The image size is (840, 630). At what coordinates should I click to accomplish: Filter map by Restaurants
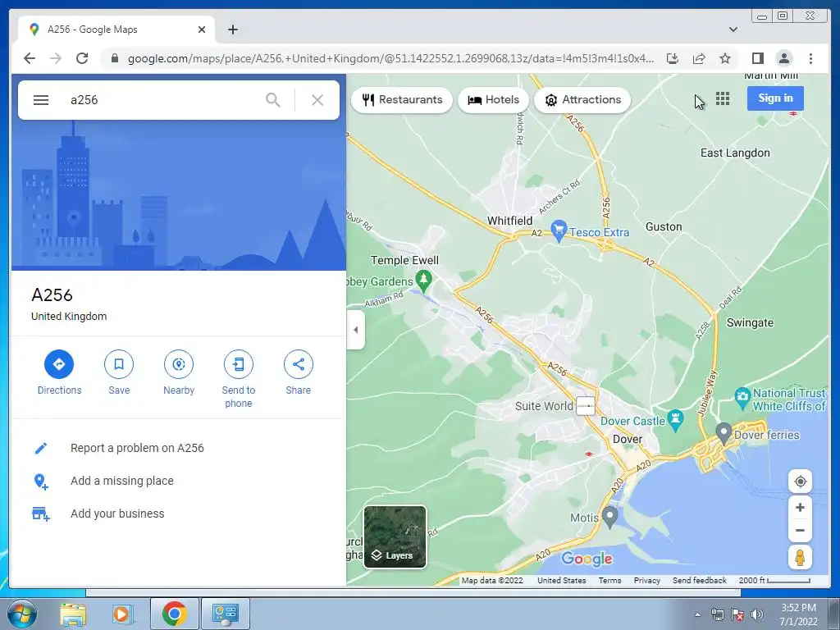point(402,99)
